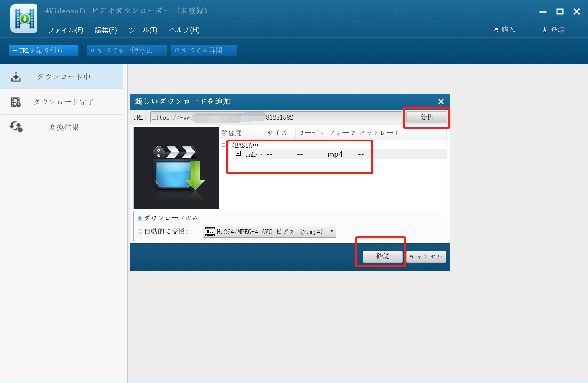Open the ツール(T) menu

click(143, 30)
